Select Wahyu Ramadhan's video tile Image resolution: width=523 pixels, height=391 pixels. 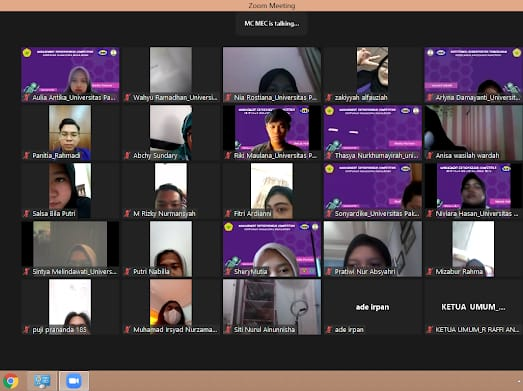click(171, 74)
